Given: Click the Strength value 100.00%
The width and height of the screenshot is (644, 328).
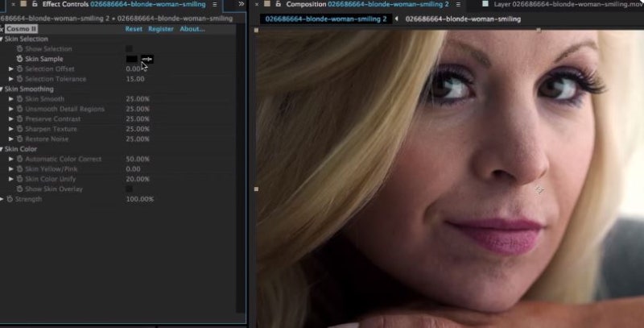Looking at the screenshot, I should (139, 199).
